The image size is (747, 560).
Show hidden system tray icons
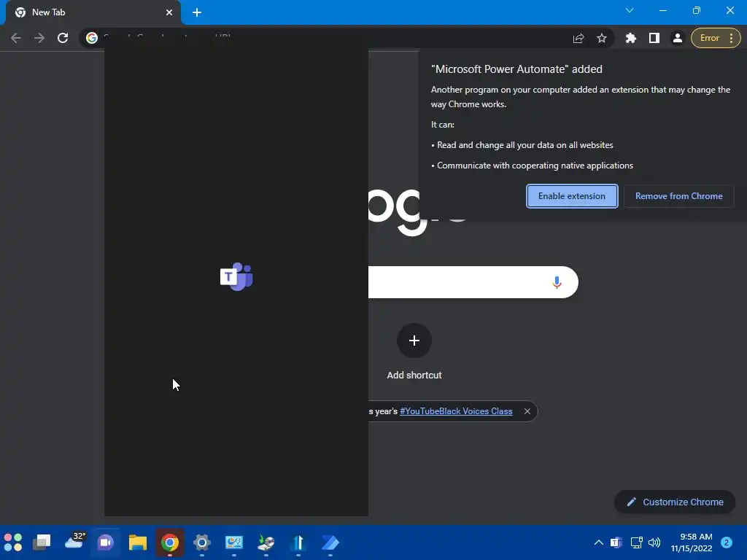click(599, 542)
